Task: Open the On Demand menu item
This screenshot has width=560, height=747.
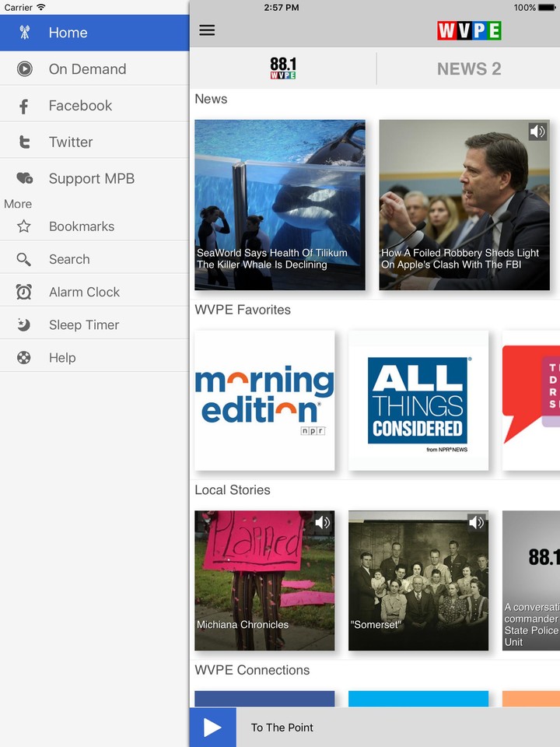Action: (94, 69)
